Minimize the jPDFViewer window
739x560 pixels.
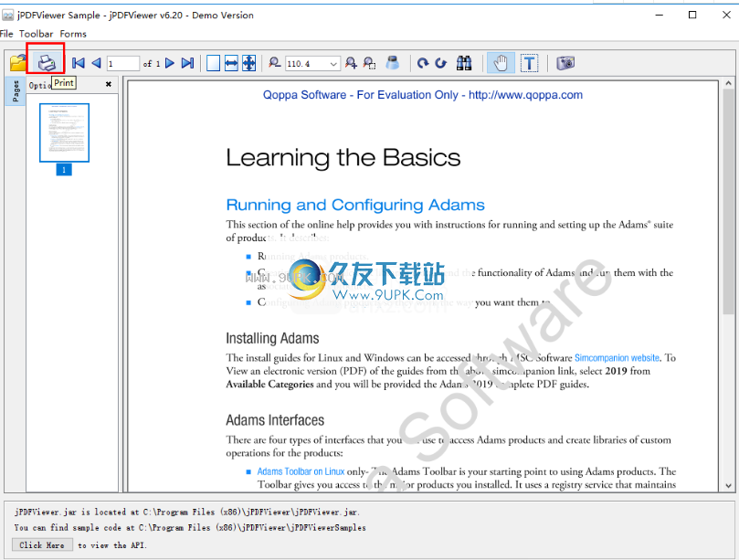click(660, 16)
